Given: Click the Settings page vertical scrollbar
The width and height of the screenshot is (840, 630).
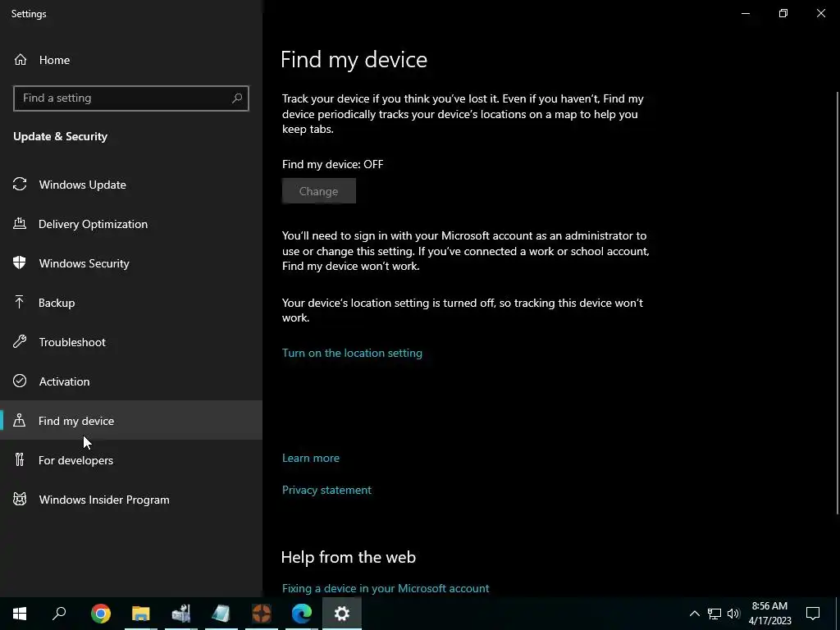Looking at the screenshot, I should click(x=837, y=303).
